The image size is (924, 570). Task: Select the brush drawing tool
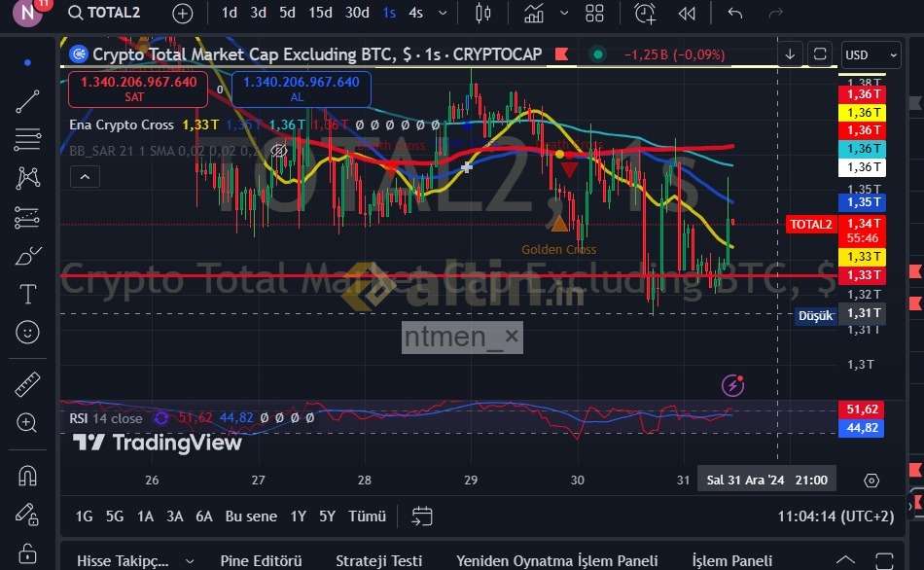(27, 256)
